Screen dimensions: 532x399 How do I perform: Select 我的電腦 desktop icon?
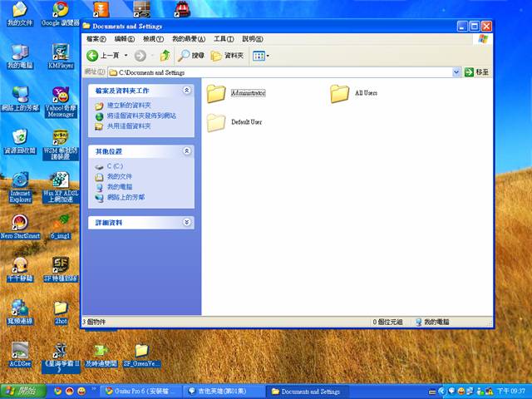click(x=20, y=57)
